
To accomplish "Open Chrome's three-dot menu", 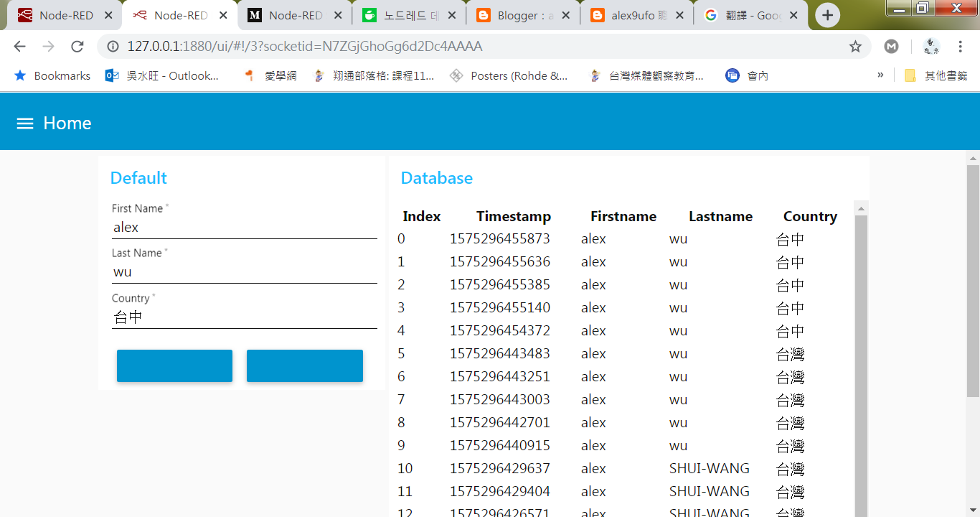I will [960, 45].
